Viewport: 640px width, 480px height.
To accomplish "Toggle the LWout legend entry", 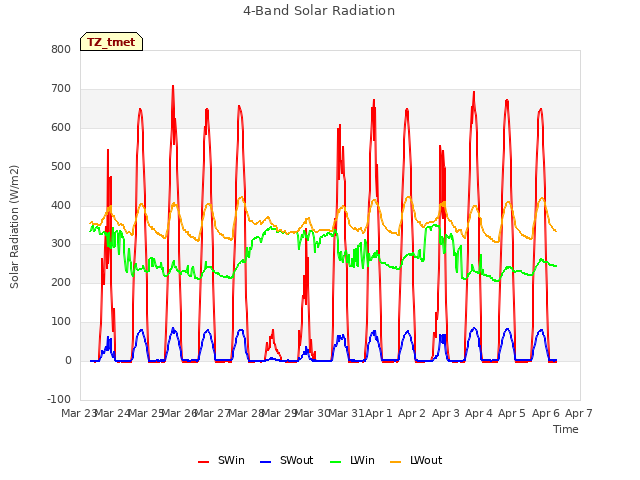I will (416, 460).
